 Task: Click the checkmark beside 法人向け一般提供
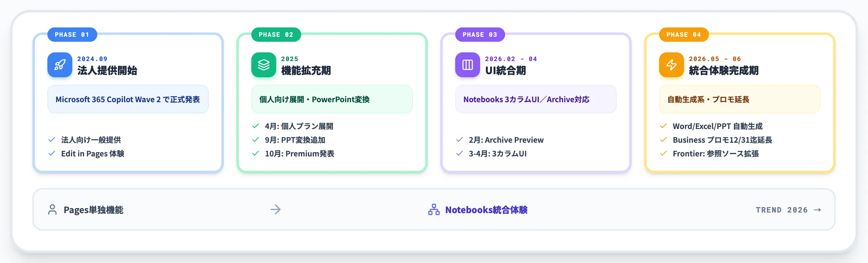point(51,139)
